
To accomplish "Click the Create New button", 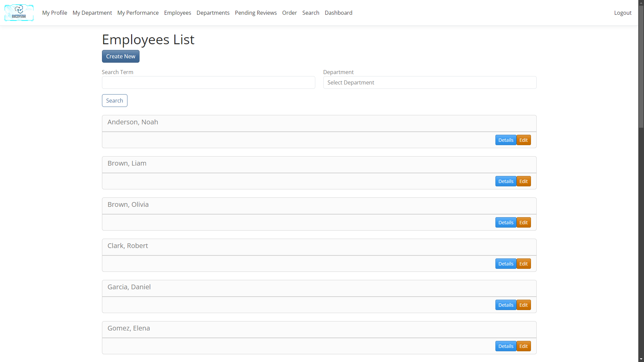I will 120,56.
